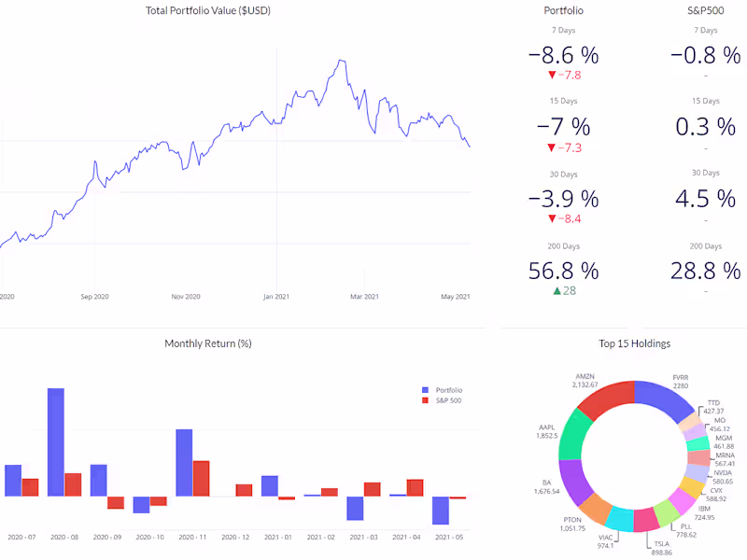This screenshot has width=747, height=560.
Task: Click the blue 2020-11 Portfolio bar
Action: coord(184,462)
